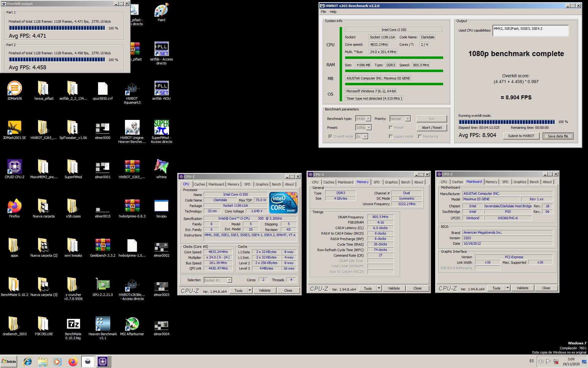Viewport: 588px width, 368px height.
Task: Open the Preset 1080p dropdown
Action: coord(369,128)
